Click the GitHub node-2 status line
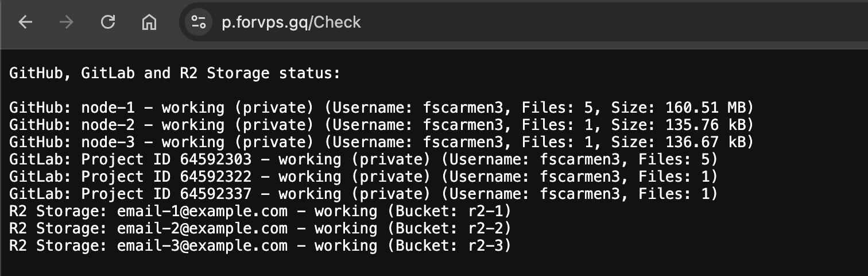The image size is (868, 276). [381, 125]
